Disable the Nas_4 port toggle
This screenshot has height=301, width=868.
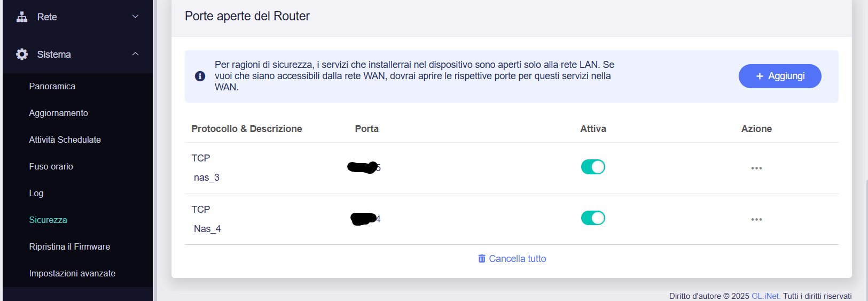(x=593, y=218)
